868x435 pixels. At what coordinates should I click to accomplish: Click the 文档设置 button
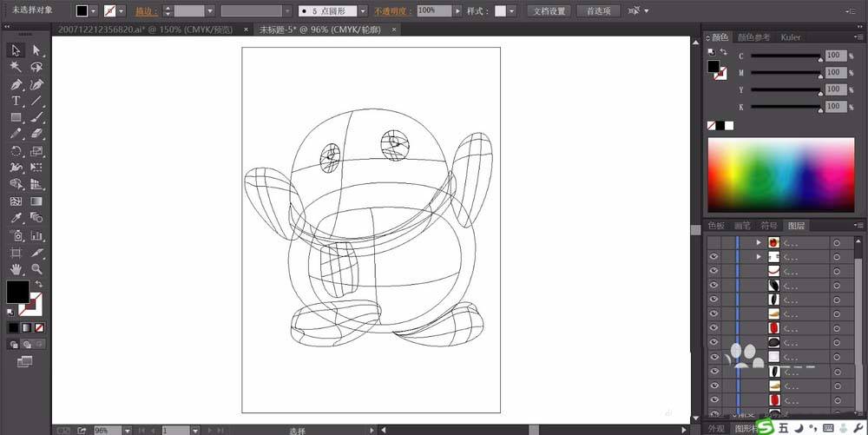[549, 11]
